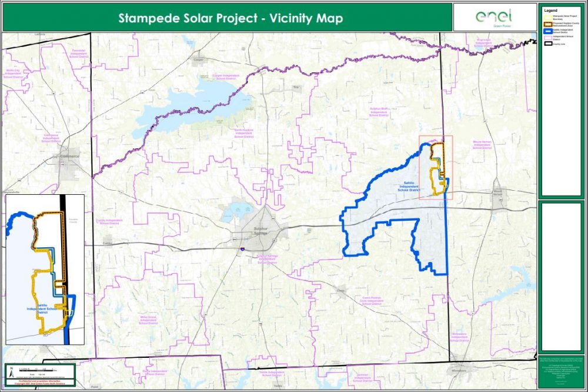This screenshot has width=588, height=392.
Task: Click the 'Winnsboro Independent School District' label
Action: pos(459,337)
